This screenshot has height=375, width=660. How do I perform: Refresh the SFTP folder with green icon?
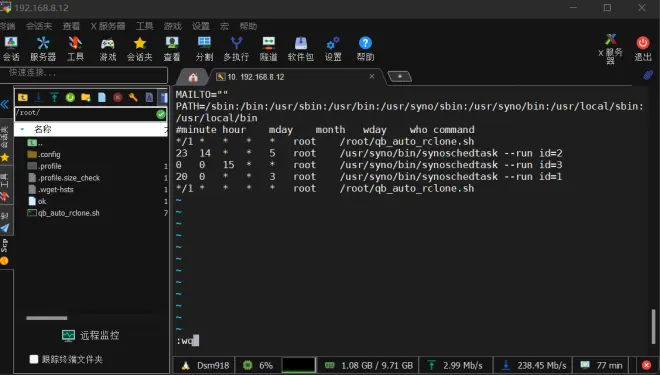pyautogui.click(x=70, y=97)
